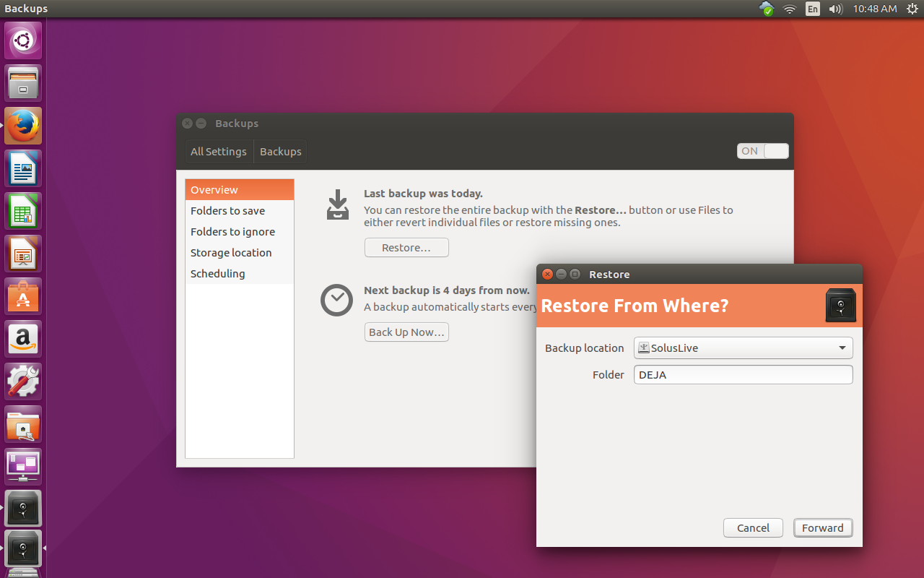Click the Forward button
This screenshot has height=578, width=924.
click(822, 528)
